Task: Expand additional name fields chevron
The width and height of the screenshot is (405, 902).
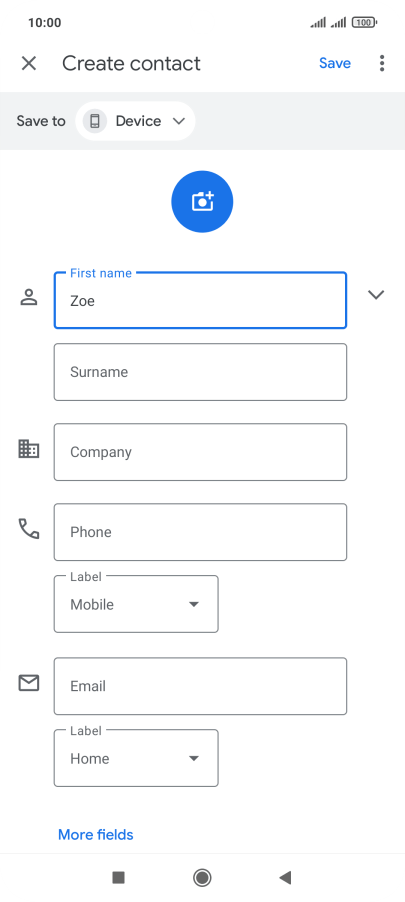Action: click(x=376, y=295)
